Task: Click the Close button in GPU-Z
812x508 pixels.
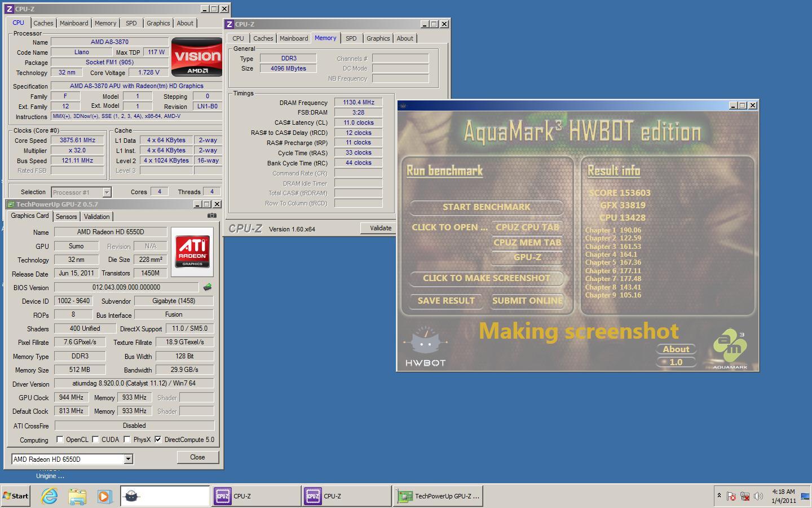Action: (197, 457)
